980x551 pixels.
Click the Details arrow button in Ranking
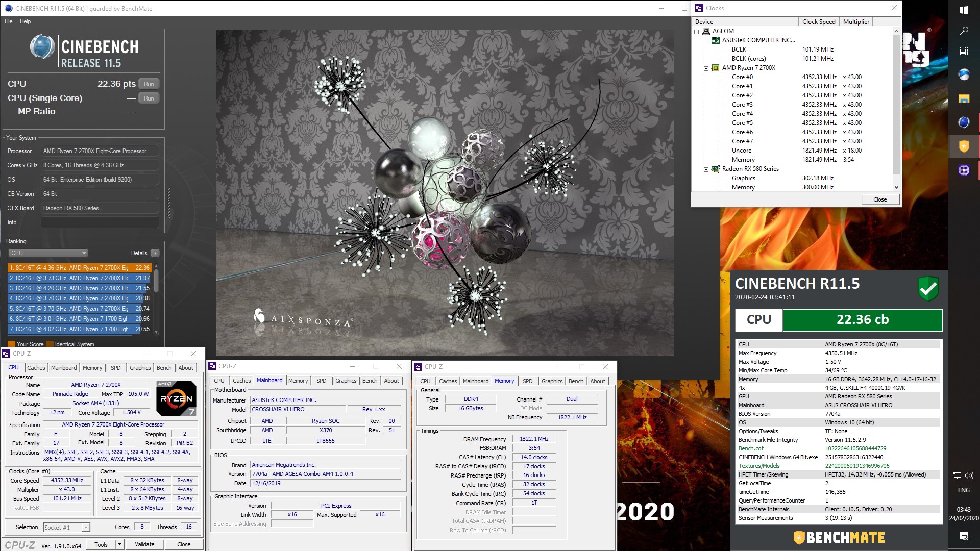pos(155,253)
